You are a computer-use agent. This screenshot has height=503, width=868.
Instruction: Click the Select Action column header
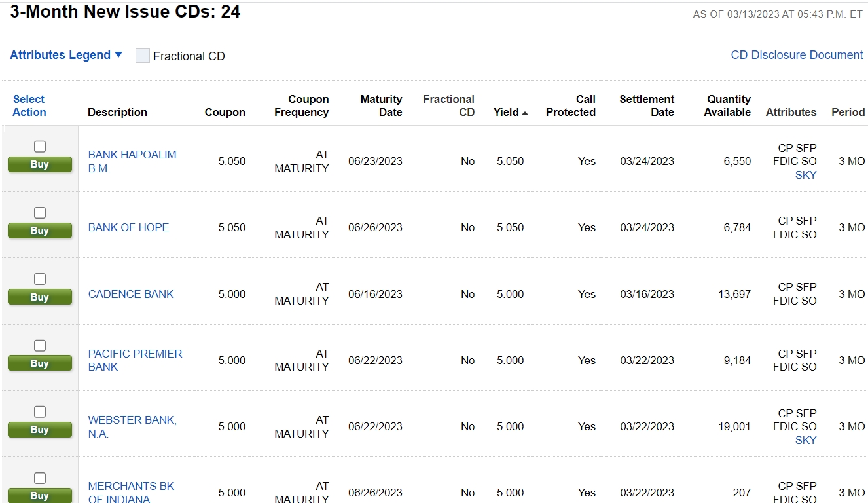(29, 105)
